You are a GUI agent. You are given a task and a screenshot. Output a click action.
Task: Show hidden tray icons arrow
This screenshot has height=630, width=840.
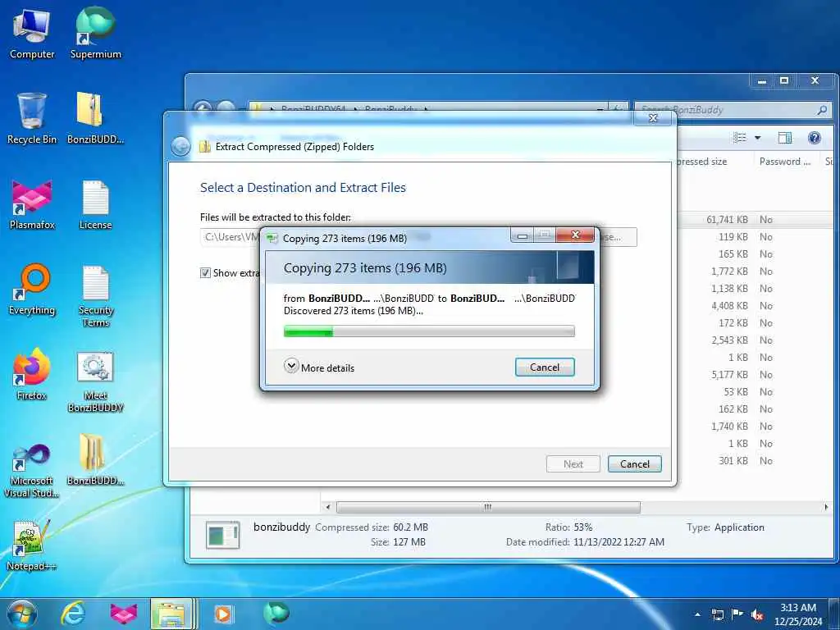[x=697, y=614]
